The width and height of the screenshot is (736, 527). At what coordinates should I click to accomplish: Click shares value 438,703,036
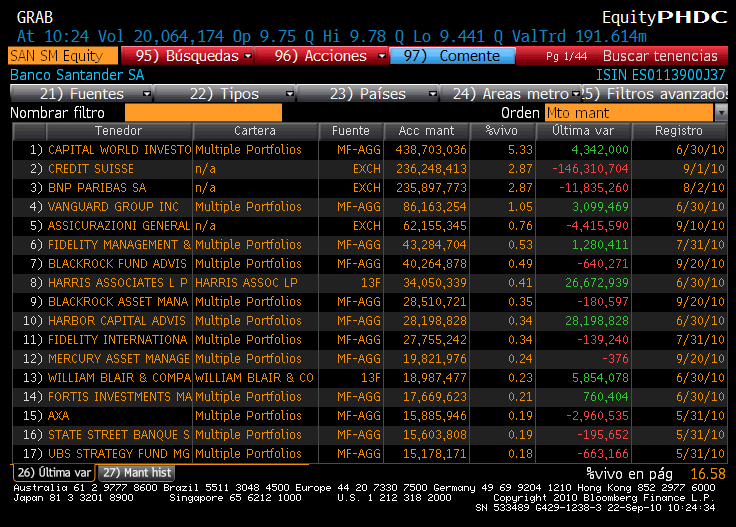(431, 150)
